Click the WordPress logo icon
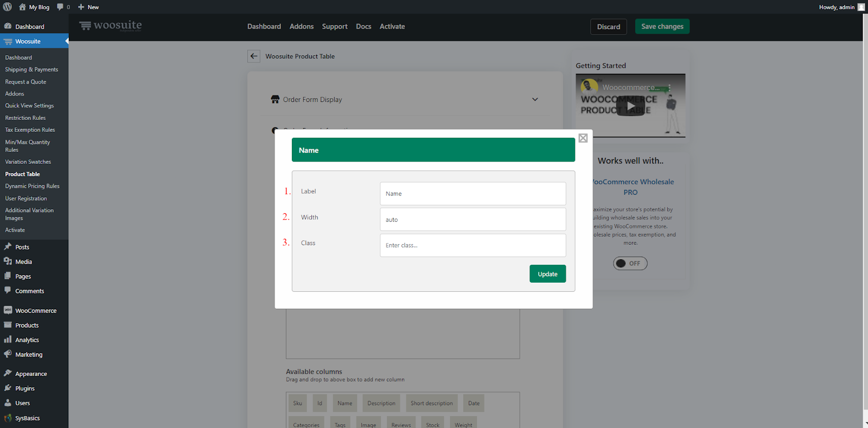The height and width of the screenshot is (428, 868). click(8, 7)
